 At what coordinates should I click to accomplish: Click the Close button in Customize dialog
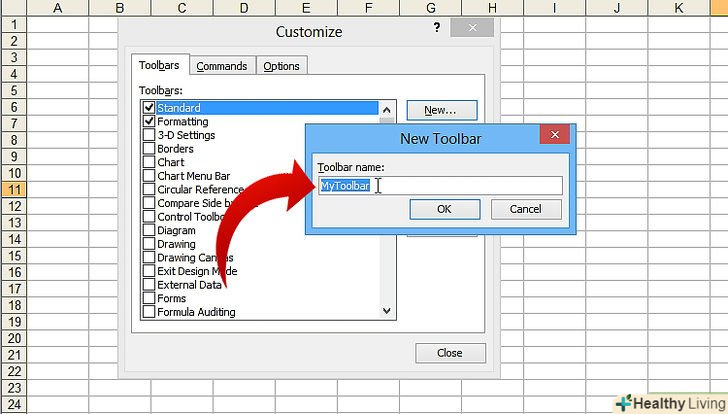click(449, 353)
